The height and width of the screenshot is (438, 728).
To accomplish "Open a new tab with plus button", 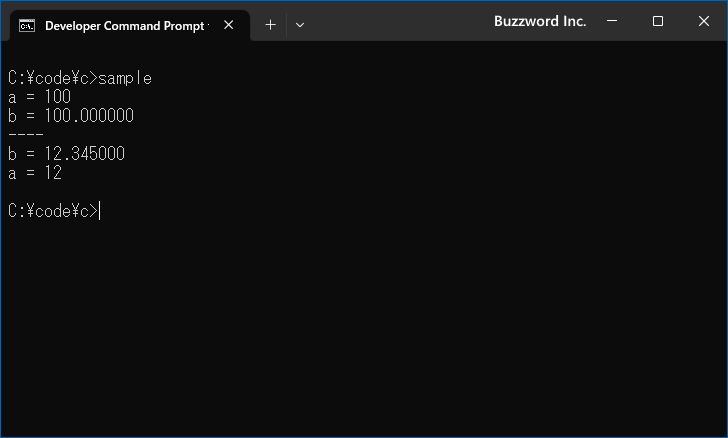I will point(270,25).
